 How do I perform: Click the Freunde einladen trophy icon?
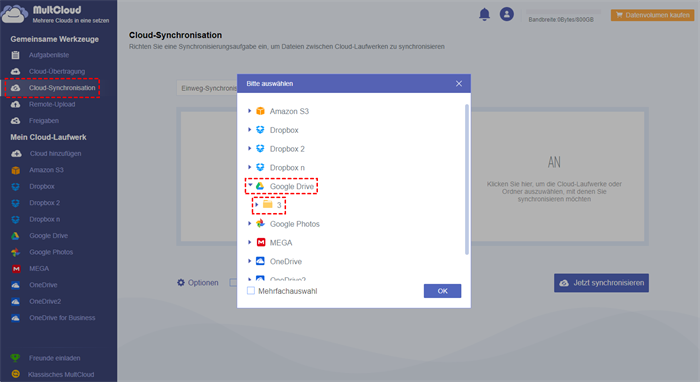pyautogui.click(x=16, y=358)
